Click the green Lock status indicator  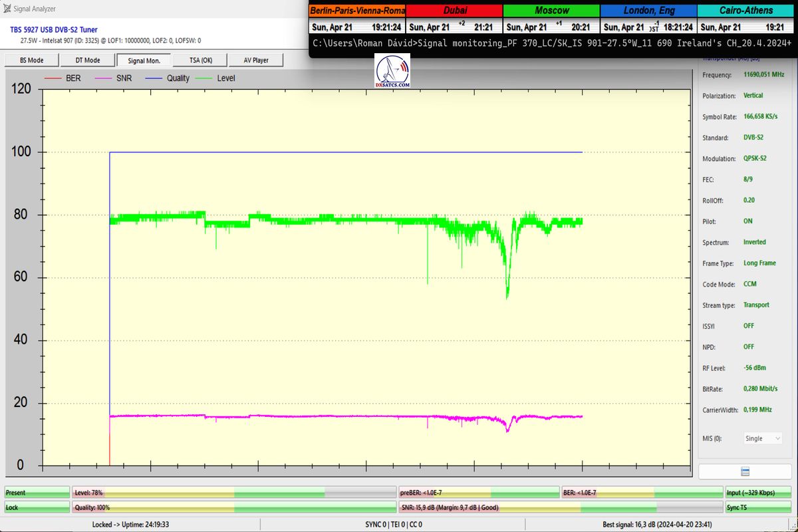click(x=37, y=507)
